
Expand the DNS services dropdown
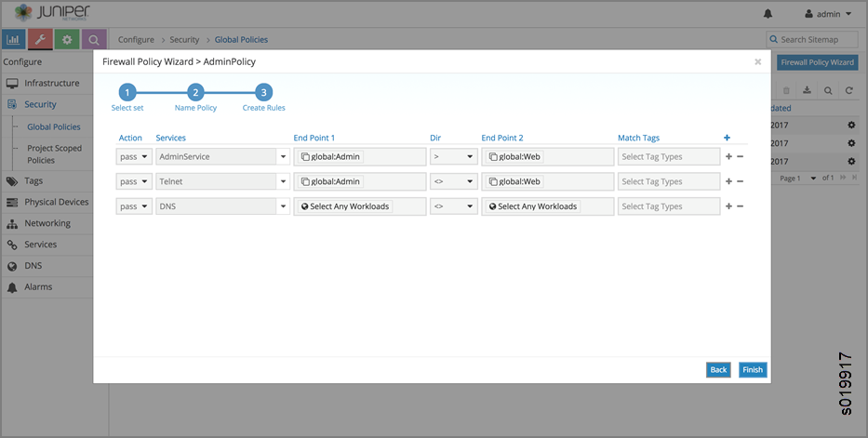(283, 206)
